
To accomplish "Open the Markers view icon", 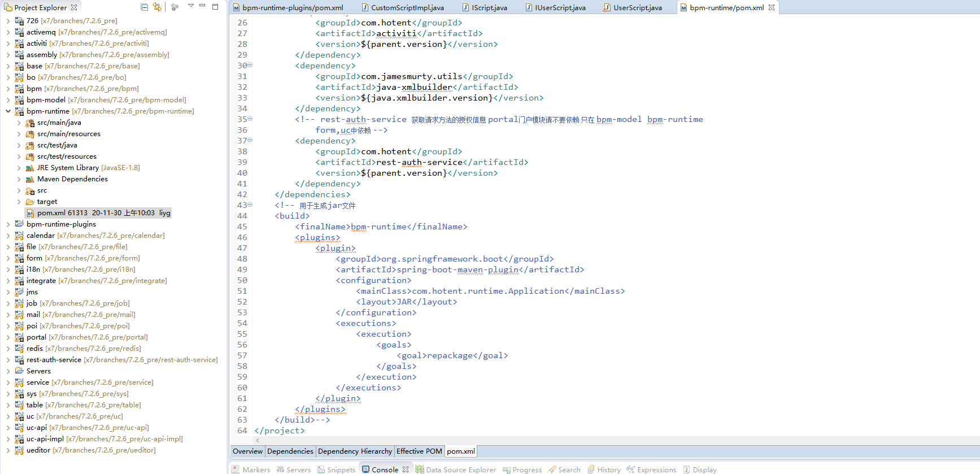I will pyautogui.click(x=236, y=469).
